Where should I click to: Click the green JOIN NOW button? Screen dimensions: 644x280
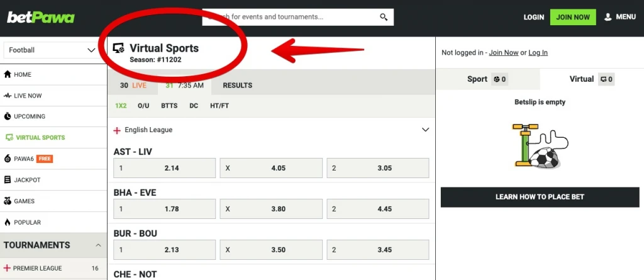pyautogui.click(x=573, y=17)
